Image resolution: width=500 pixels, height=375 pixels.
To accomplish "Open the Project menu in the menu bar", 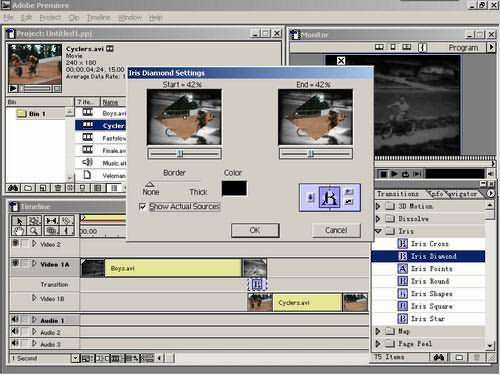I will pos(50,17).
